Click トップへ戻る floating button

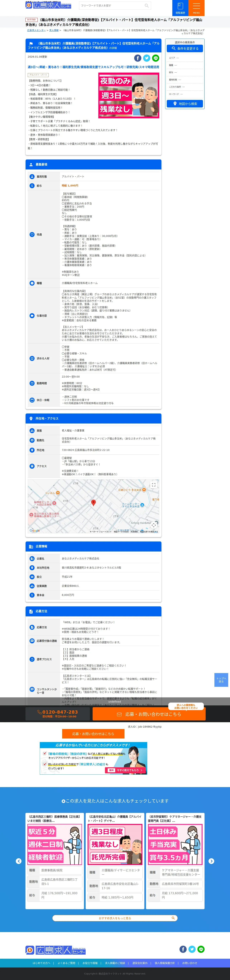221,680
